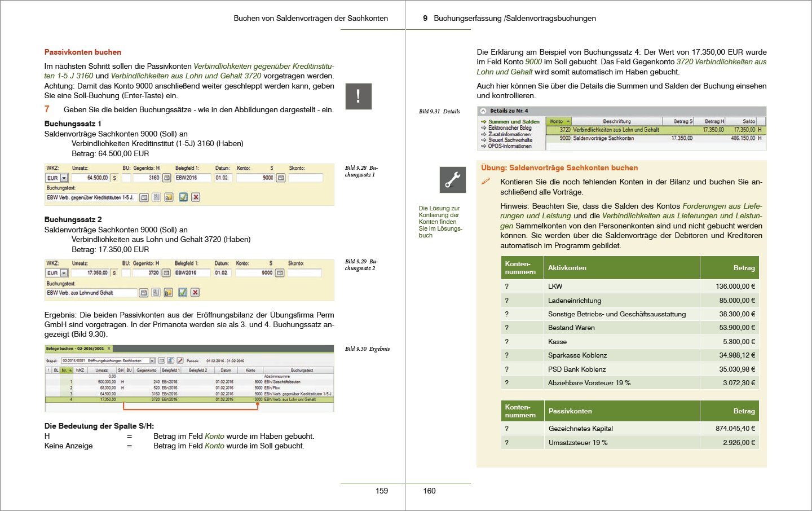Toggle the S button beside Umsatz 64.500,00
This screenshot has width=812, height=511.
coord(114,178)
